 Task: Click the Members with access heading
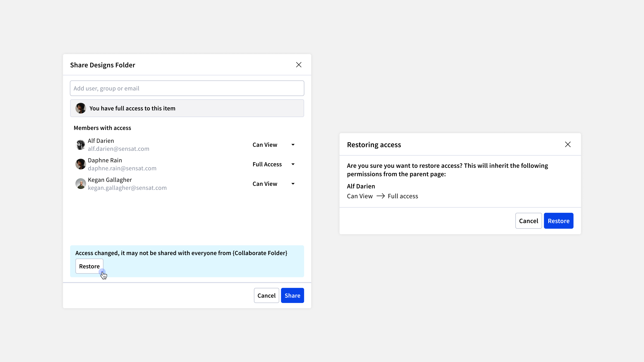click(x=102, y=128)
